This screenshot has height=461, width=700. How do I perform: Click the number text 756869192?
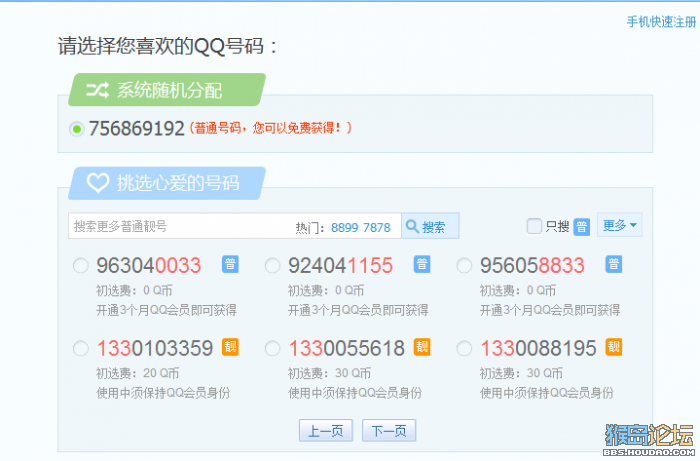pos(137,129)
